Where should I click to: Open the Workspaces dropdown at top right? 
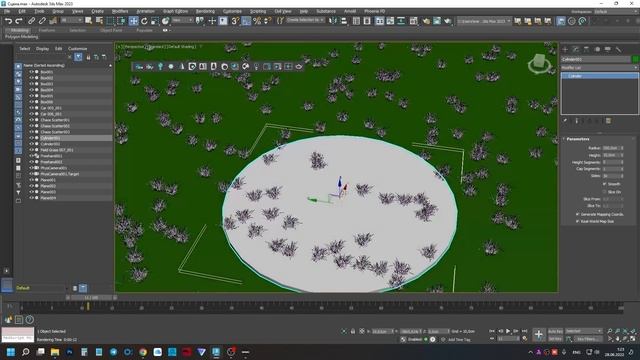click(x=615, y=11)
